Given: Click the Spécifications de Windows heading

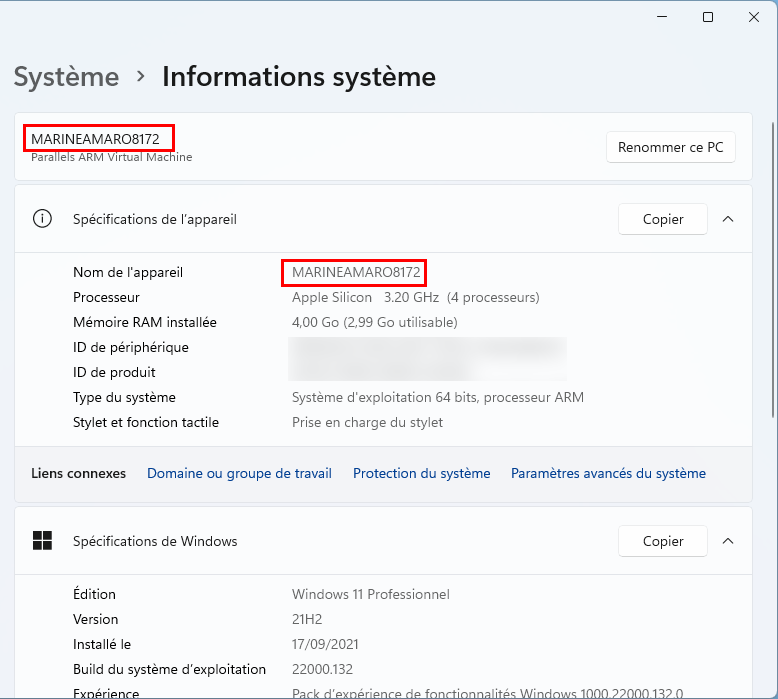Looking at the screenshot, I should [x=155, y=541].
